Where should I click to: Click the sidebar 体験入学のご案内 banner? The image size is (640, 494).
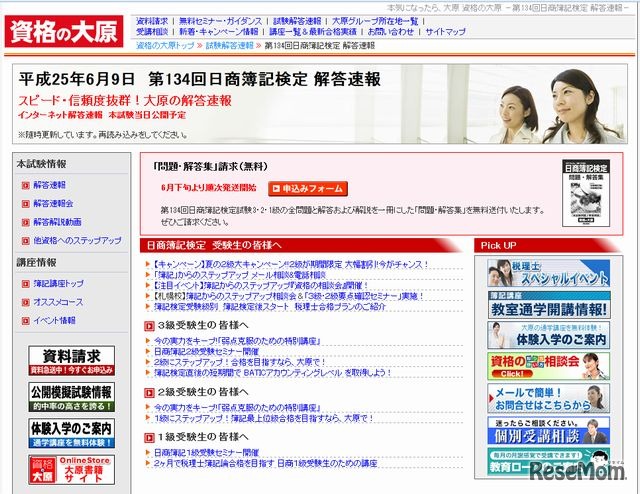pyautogui.click(x=72, y=433)
